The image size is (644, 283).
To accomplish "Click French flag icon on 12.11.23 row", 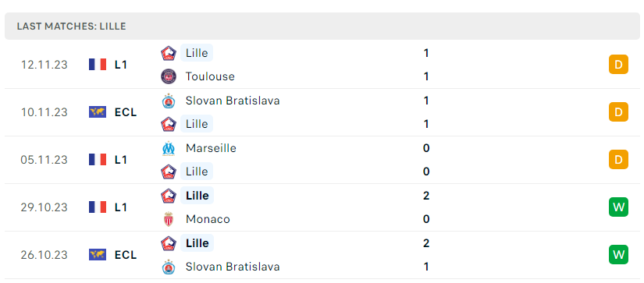I will point(98,65).
